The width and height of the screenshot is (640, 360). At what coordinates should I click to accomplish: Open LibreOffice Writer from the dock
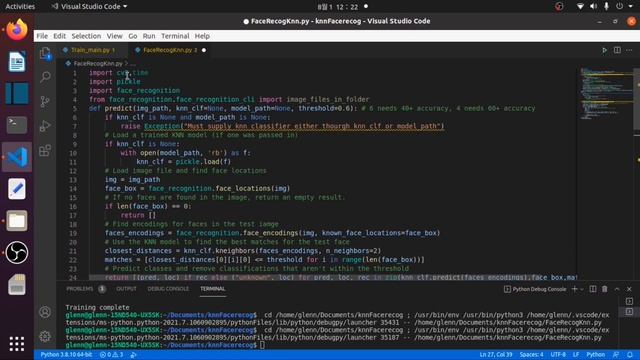click(17, 62)
